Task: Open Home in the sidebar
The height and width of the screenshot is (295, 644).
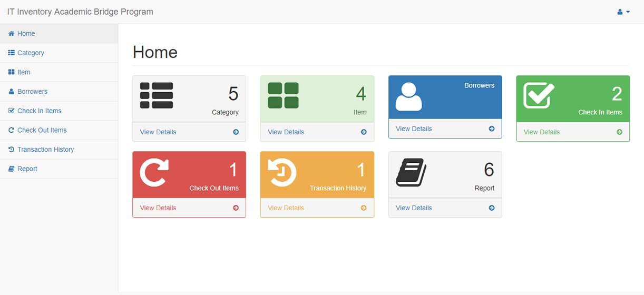Action: click(x=26, y=34)
